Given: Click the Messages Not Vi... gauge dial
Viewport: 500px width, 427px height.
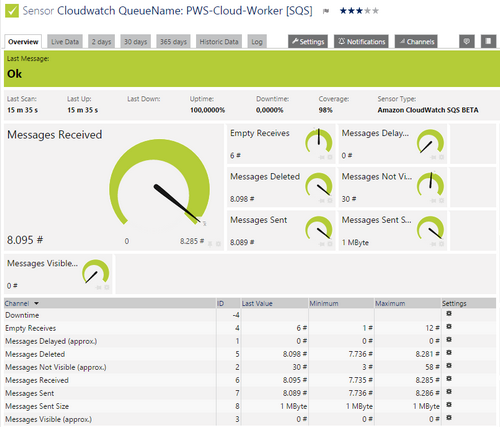Looking at the screenshot, I should coord(430,185).
